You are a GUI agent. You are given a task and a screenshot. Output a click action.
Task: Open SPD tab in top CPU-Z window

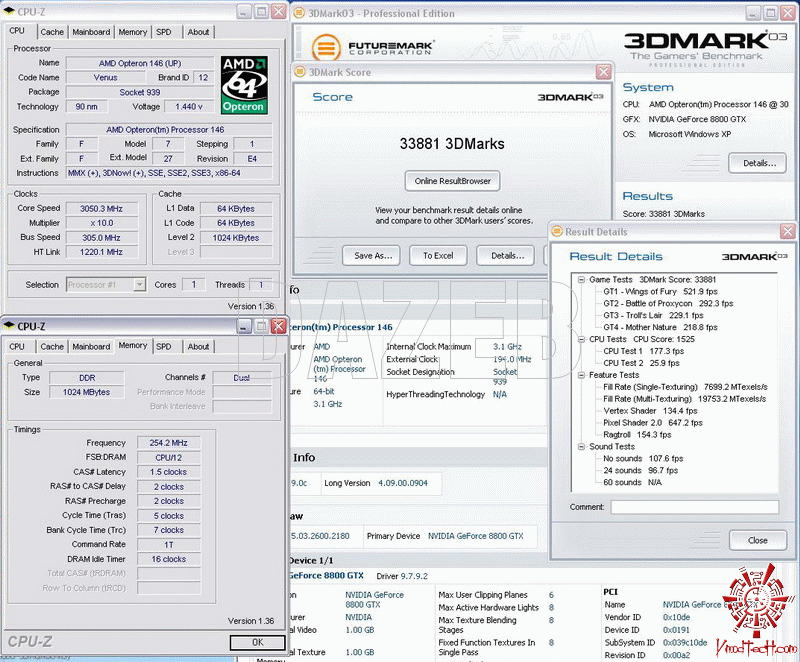click(164, 32)
